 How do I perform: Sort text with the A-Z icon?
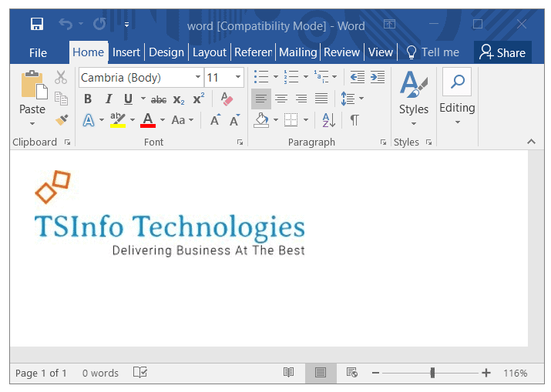click(x=329, y=120)
